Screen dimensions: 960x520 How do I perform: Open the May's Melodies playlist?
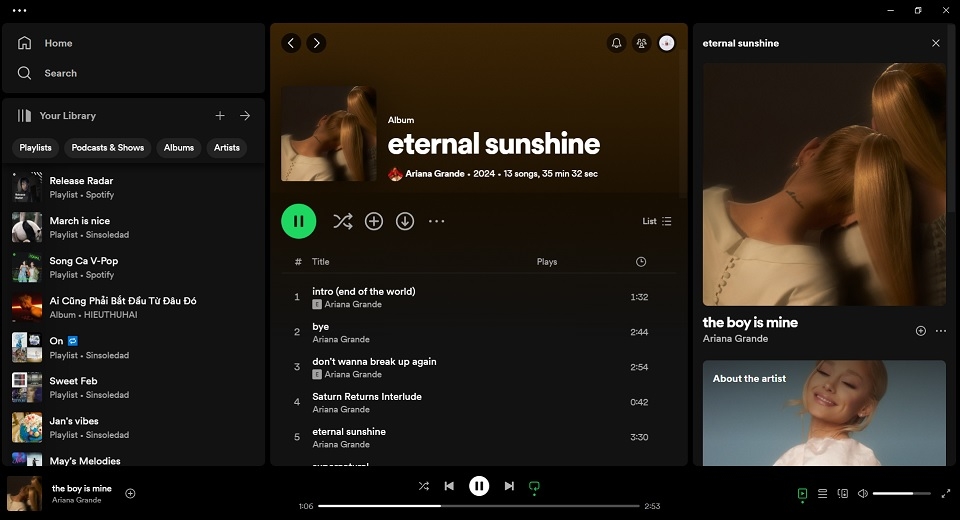tap(133, 459)
